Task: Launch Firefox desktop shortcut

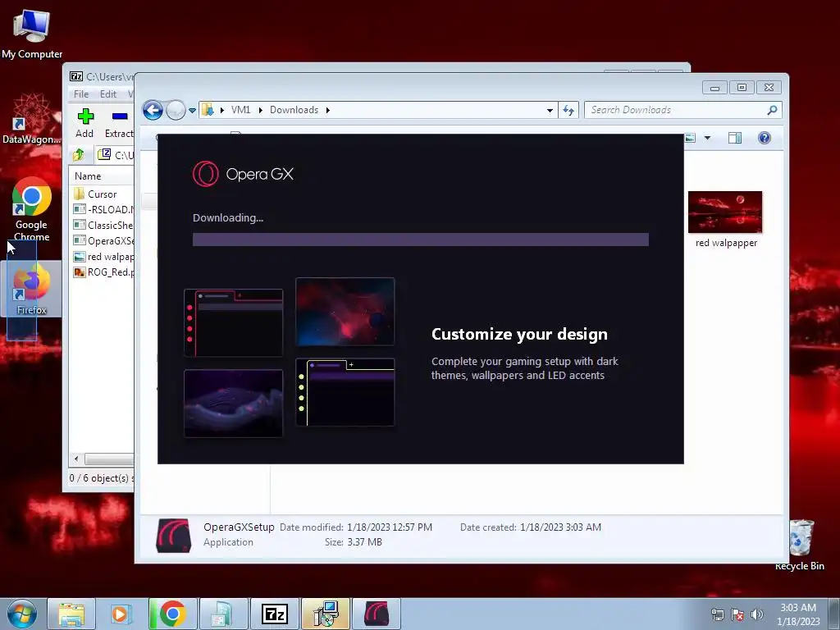Action: tap(32, 290)
